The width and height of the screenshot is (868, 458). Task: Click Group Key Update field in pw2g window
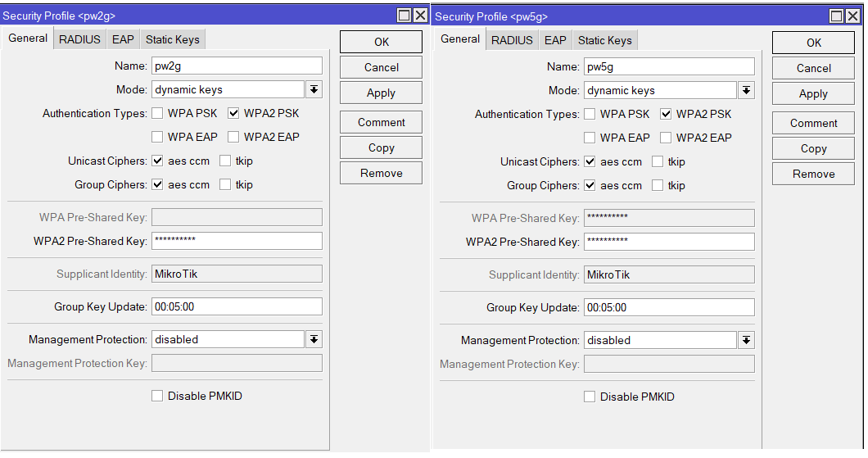pos(237,306)
